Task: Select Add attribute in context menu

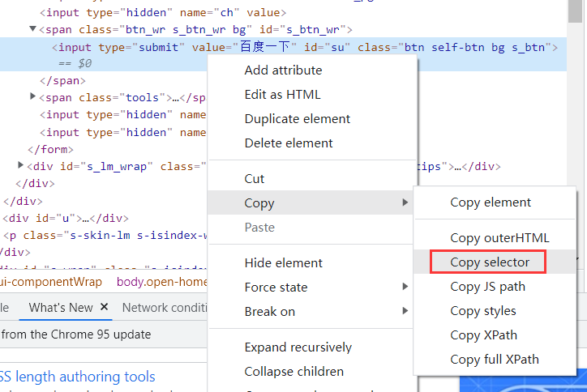Action: (283, 70)
